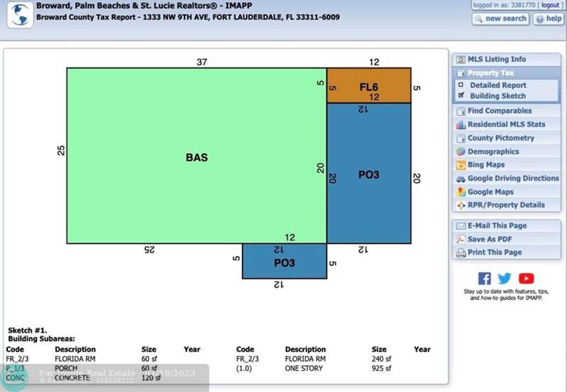The image size is (567, 392).
Task: Click Save As PDF text
Action: [x=490, y=239]
